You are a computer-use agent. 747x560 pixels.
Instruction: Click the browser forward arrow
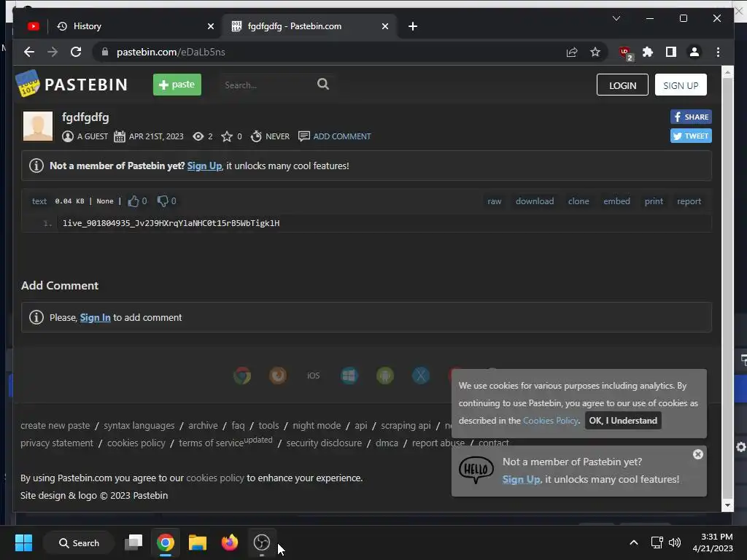pos(53,52)
